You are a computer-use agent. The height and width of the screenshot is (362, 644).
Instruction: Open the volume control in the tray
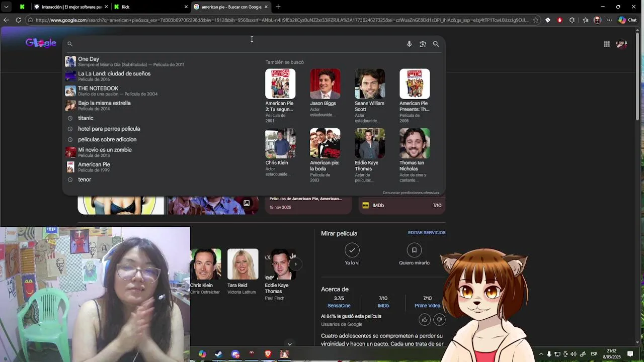pos(574,354)
